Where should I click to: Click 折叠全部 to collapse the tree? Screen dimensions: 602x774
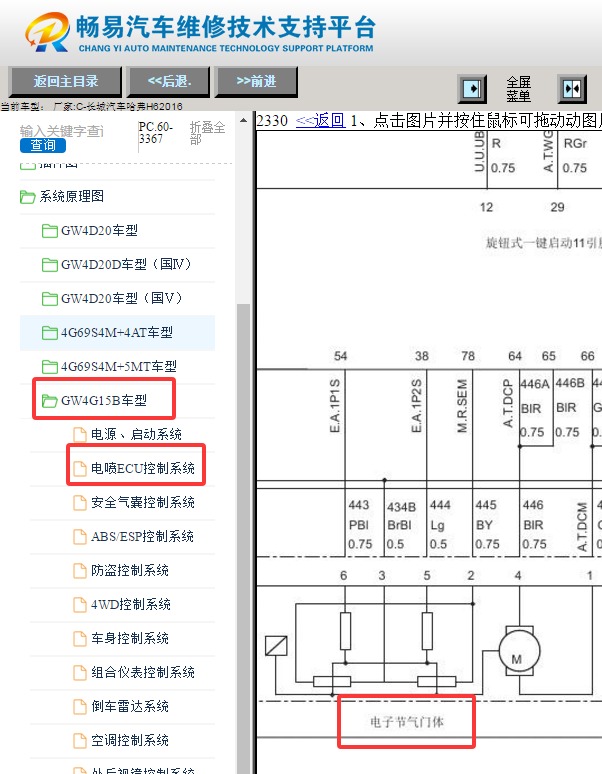(207, 134)
